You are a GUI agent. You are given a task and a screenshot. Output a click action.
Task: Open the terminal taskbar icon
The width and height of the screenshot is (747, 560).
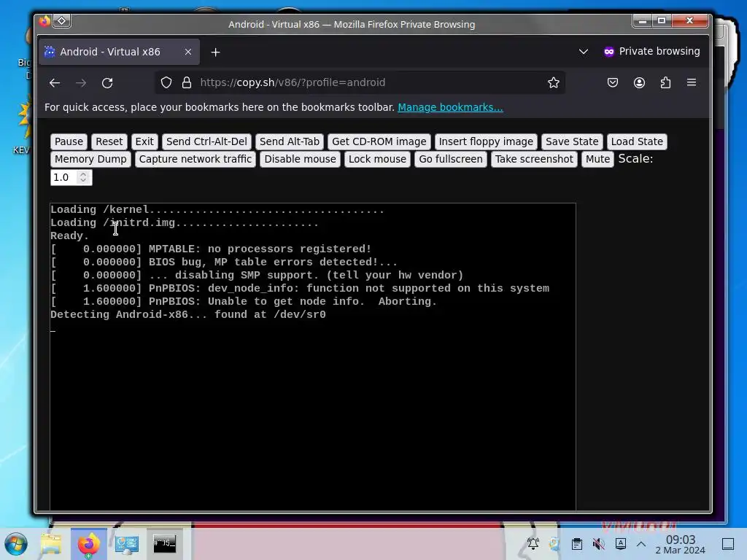(164, 543)
